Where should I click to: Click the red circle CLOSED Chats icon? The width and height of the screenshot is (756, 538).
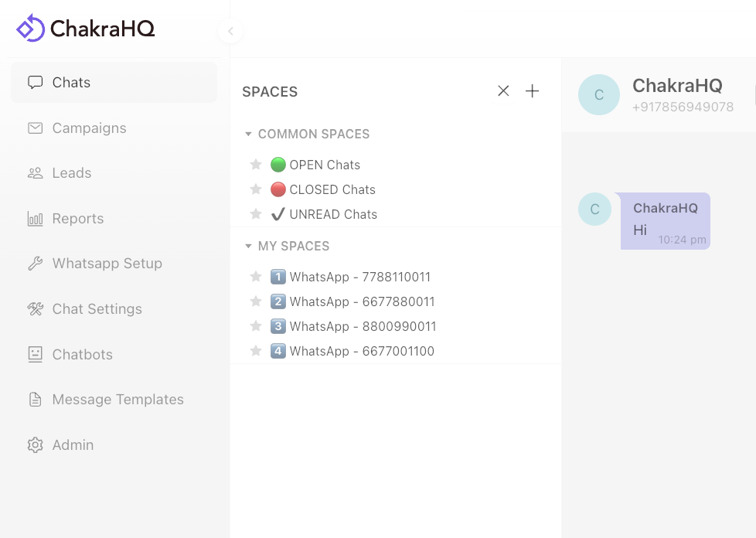click(x=278, y=189)
